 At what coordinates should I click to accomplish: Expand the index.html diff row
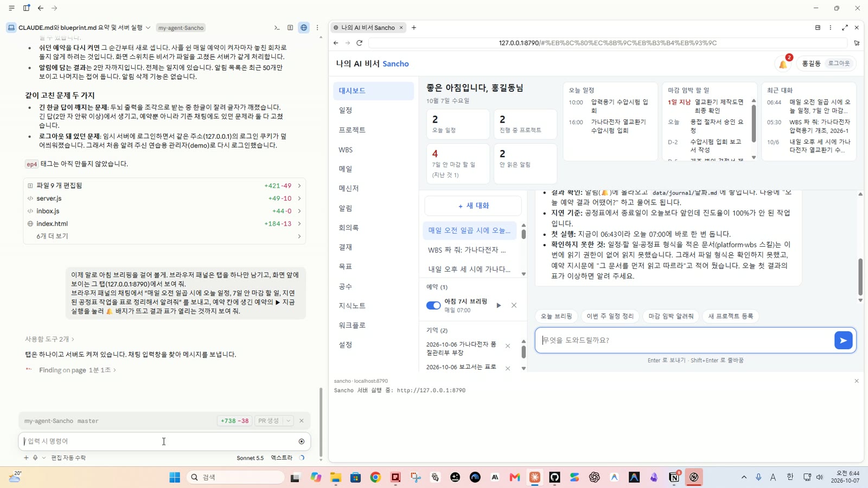(164, 223)
